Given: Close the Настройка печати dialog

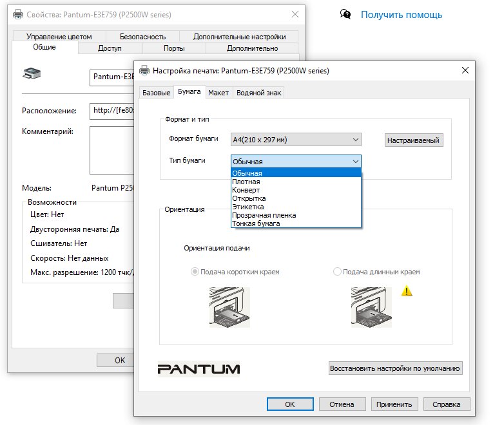Looking at the screenshot, I should pos(465,70).
